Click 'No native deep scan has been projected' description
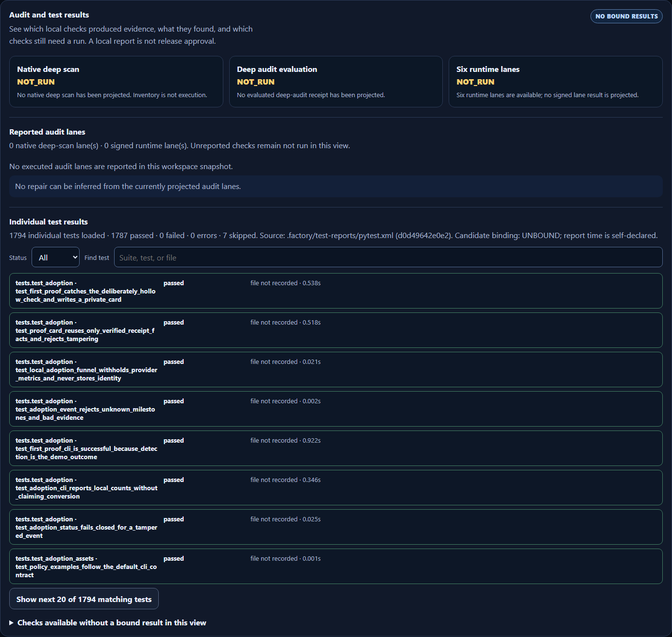The image size is (672, 637). 112,95
